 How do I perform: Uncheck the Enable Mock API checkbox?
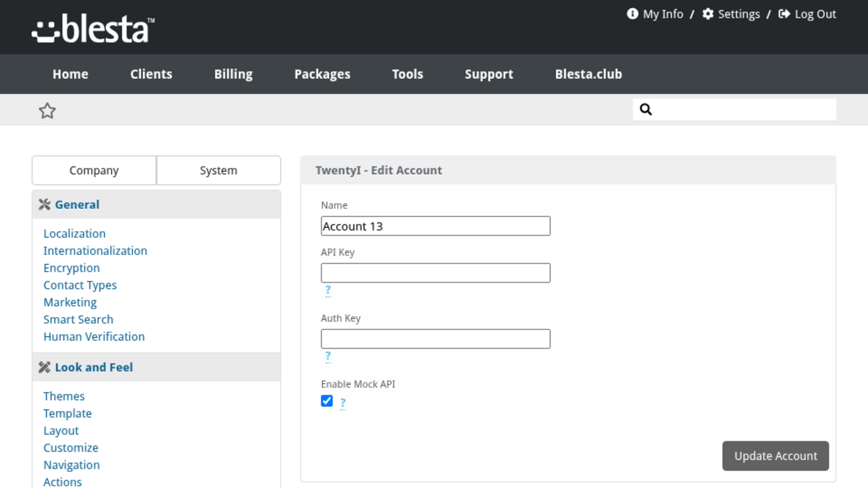[327, 401]
